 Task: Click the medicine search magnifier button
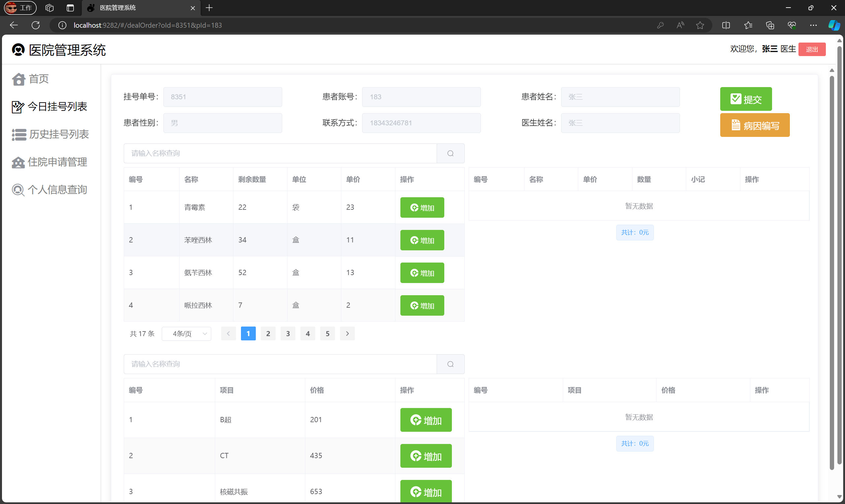click(450, 153)
